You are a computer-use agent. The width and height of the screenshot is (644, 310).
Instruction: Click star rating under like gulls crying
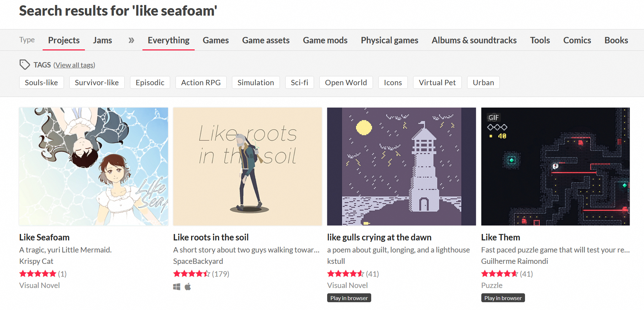(345, 274)
